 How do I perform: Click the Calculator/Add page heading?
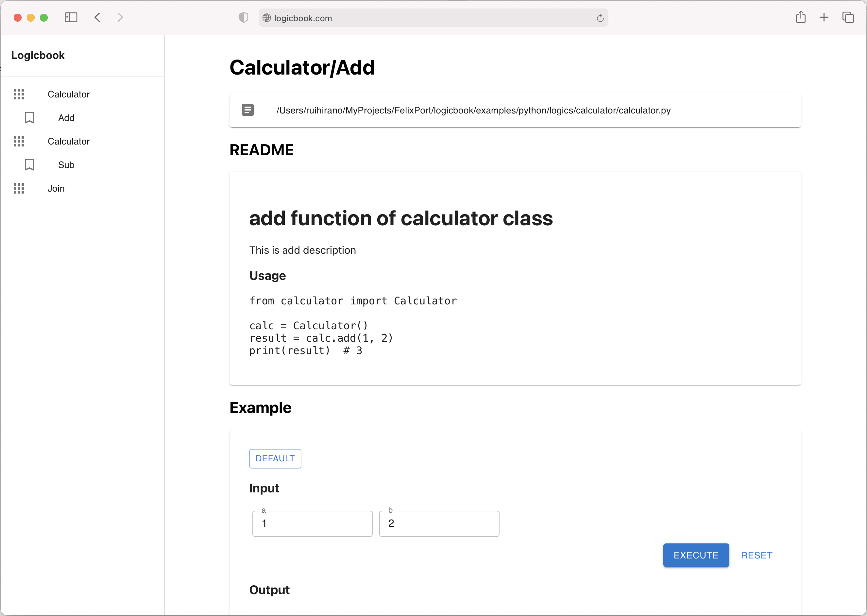click(302, 67)
